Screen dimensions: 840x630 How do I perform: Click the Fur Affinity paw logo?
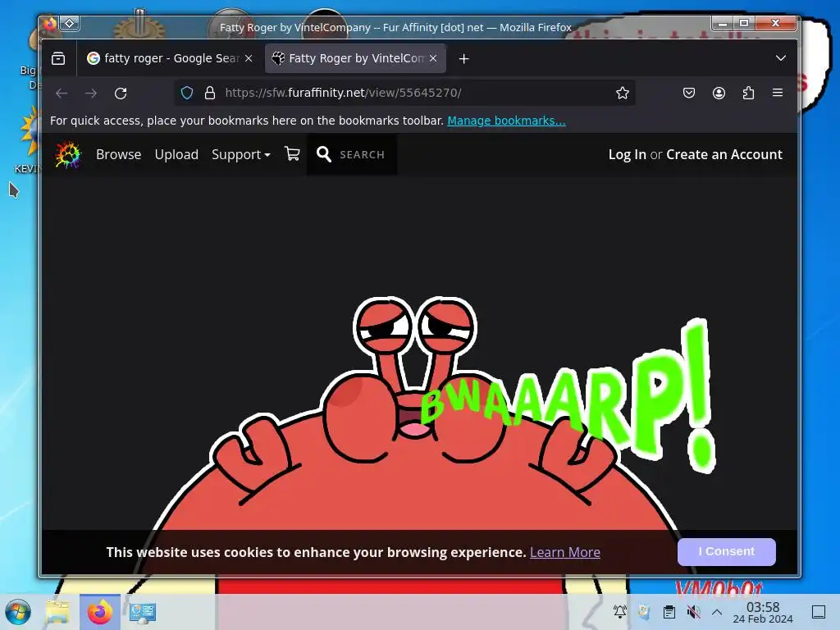[68, 155]
